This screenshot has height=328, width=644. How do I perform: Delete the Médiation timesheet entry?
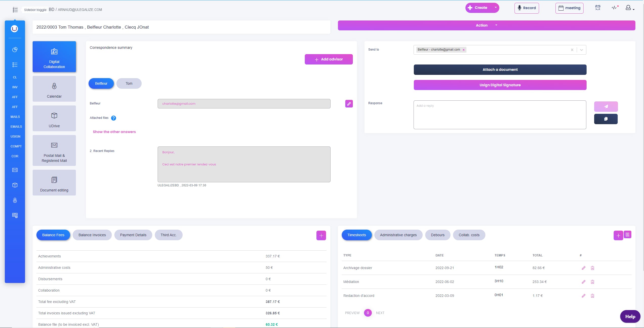592,282
